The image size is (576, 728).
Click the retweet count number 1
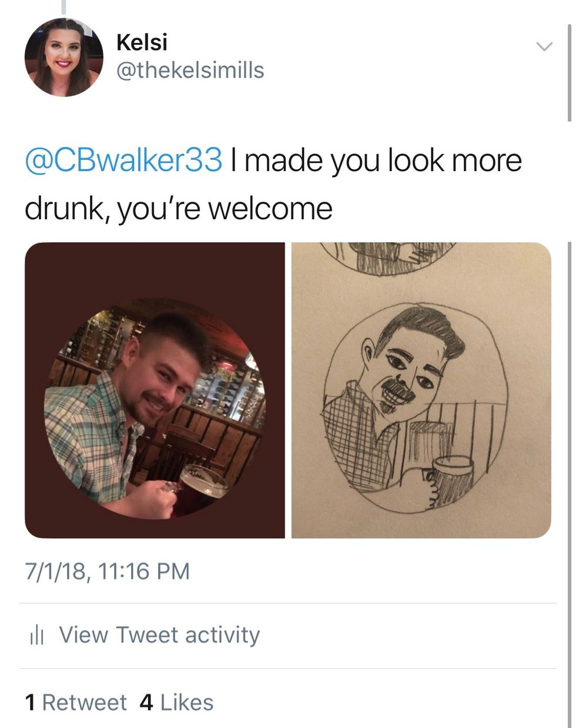coord(30,702)
